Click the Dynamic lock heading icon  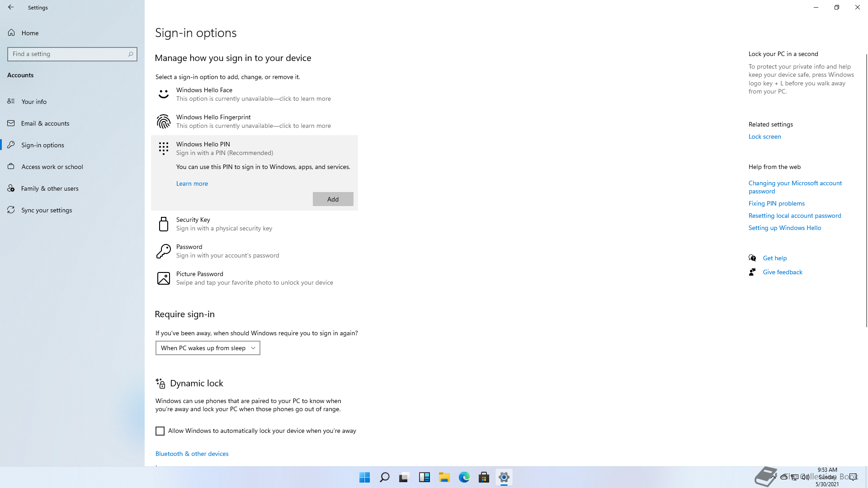(x=160, y=383)
